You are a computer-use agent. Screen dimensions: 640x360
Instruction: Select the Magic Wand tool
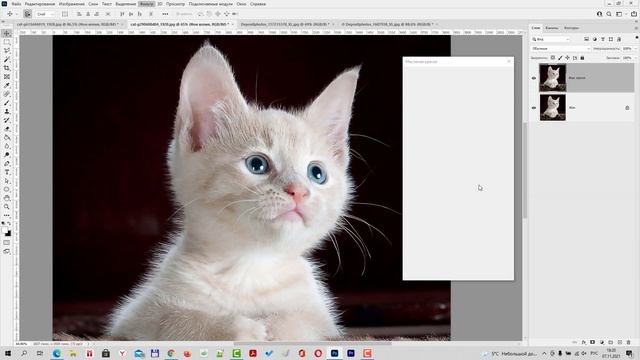(7, 60)
